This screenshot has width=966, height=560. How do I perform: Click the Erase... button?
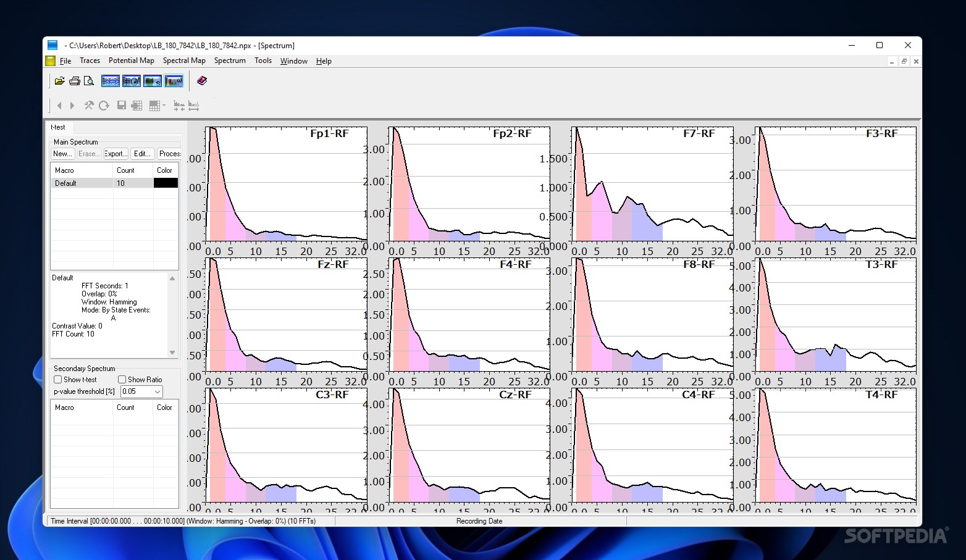pos(88,154)
